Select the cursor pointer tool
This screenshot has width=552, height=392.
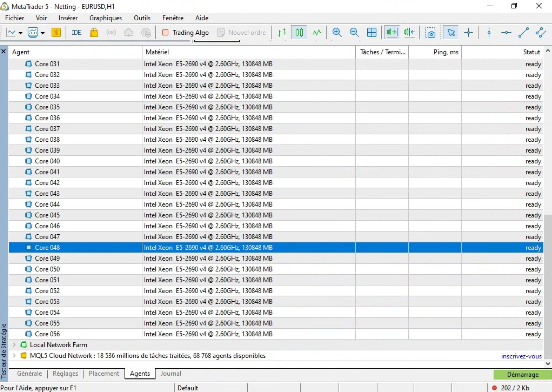[x=451, y=33]
